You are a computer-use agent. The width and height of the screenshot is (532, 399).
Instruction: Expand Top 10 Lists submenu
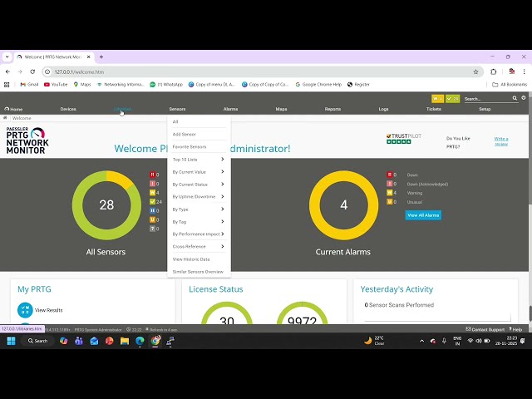(x=199, y=160)
